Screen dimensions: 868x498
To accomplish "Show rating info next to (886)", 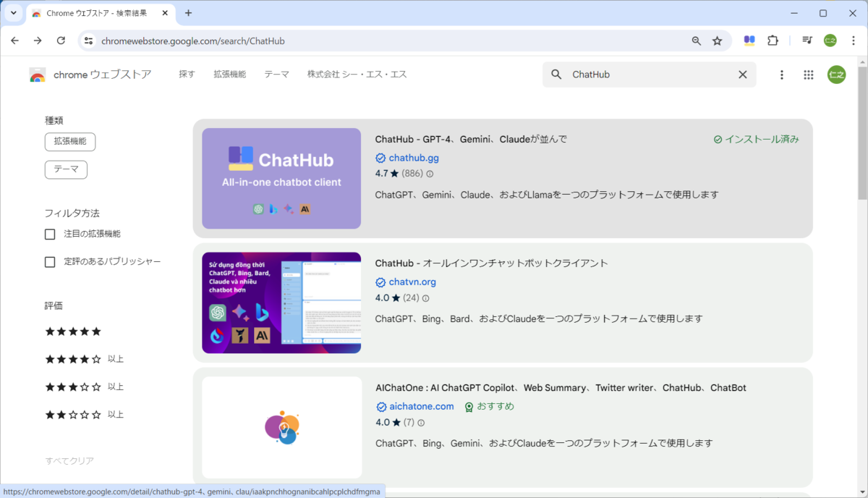I will click(x=430, y=174).
